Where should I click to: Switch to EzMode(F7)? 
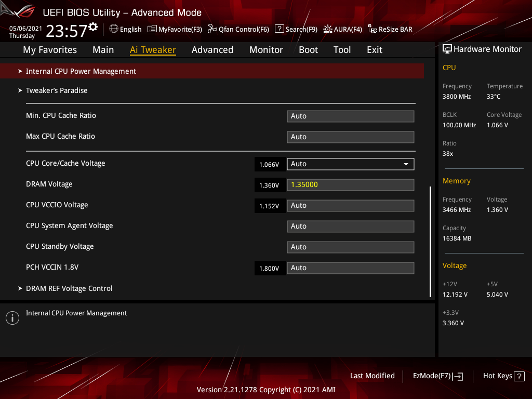tap(437, 376)
